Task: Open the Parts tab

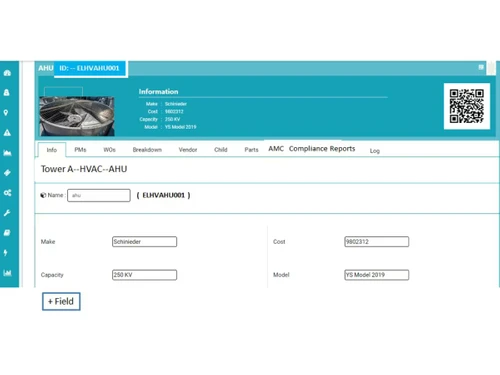Action: pyautogui.click(x=251, y=150)
